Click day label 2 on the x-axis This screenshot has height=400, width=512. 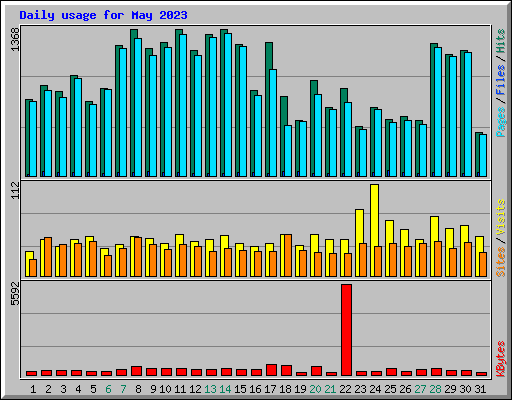[x=48, y=389]
